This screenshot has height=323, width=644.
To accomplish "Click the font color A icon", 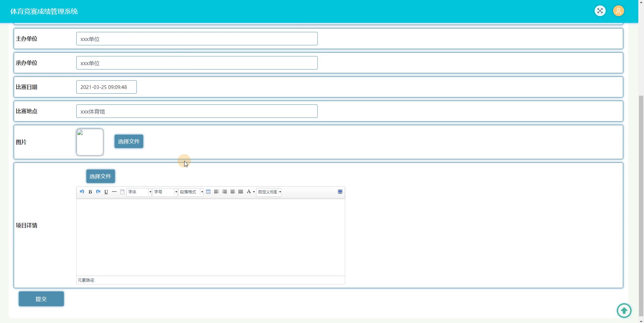I will coord(249,192).
